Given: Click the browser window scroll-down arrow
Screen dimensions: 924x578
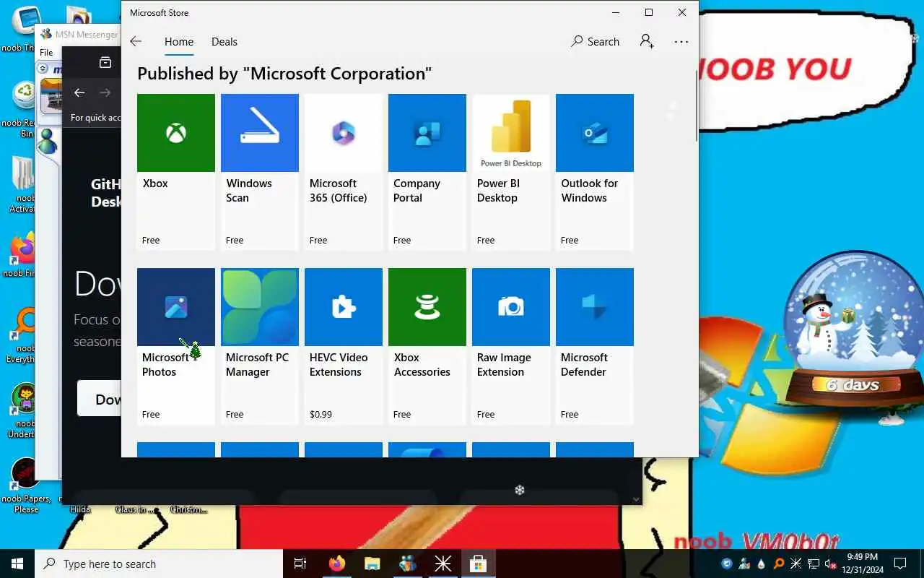Looking at the screenshot, I should pos(635,499).
